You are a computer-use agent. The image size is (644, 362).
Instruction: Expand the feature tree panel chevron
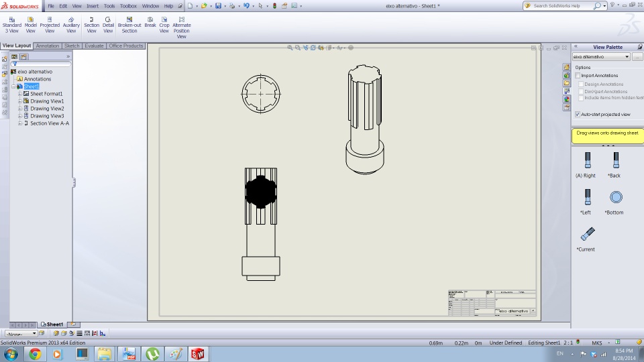[x=68, y=56]
